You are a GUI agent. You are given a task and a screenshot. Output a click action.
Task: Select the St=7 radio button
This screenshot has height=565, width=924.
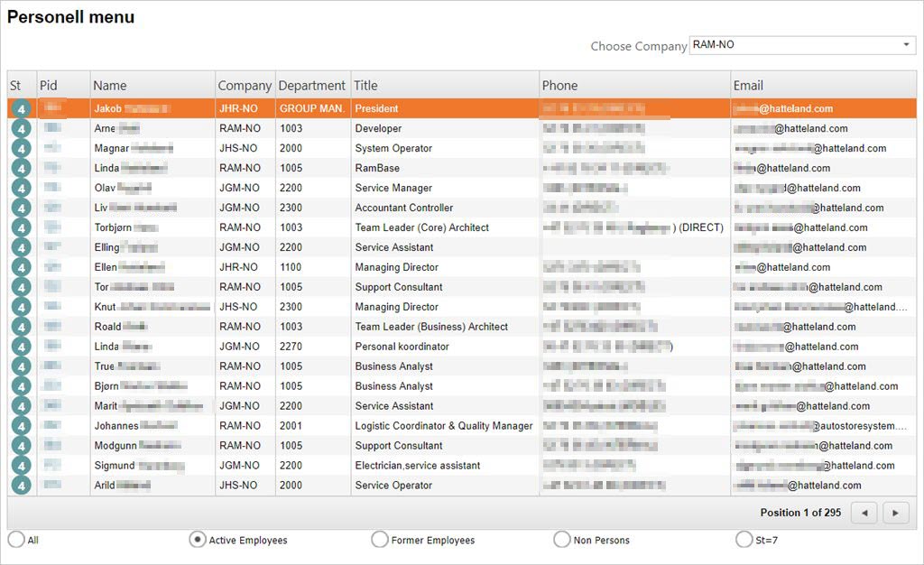point(744,540)
